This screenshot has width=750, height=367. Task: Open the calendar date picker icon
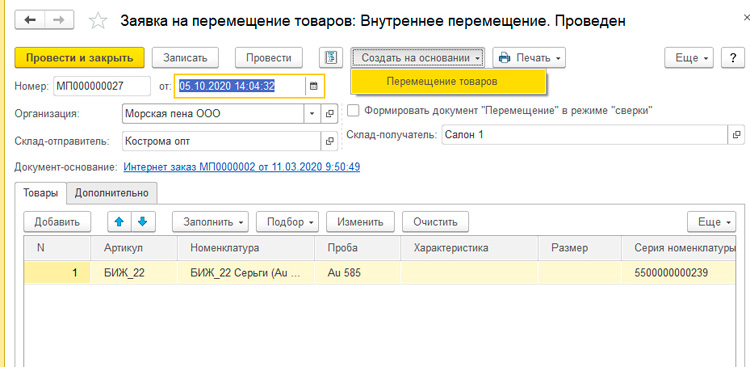313,87
